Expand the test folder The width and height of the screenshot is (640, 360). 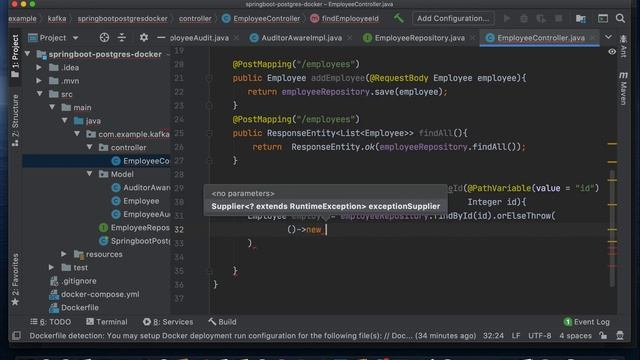click(x=51, y=267)
